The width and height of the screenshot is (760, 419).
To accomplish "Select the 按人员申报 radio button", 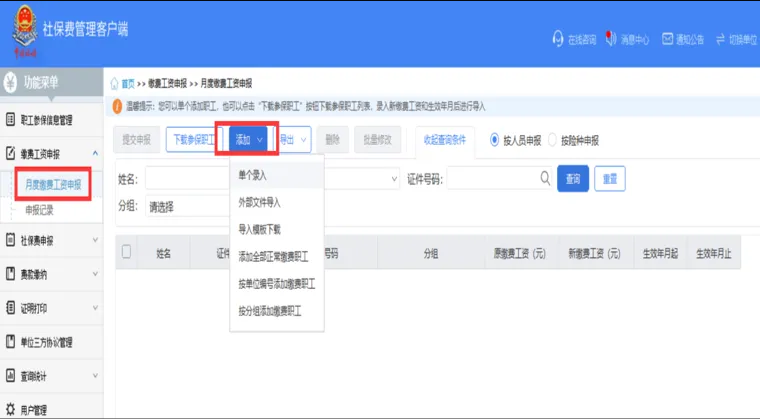I will pyautogui.click(x=494, y=140).
